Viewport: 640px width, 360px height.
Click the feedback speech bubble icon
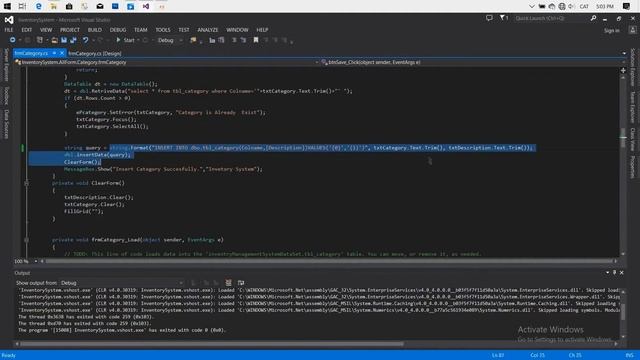[489, 18]
